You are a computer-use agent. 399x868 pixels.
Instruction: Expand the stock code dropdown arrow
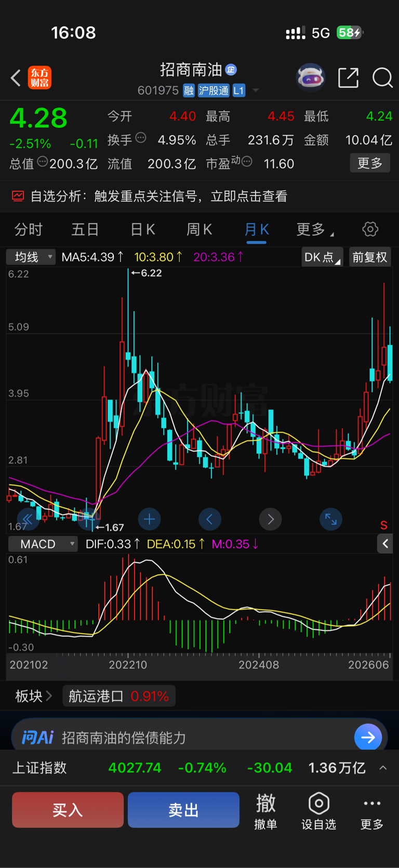coord(256,90)
